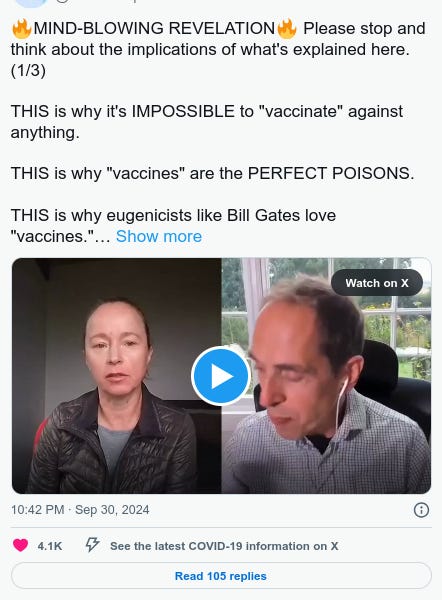Open the info icon beside the timestamp

421,510
